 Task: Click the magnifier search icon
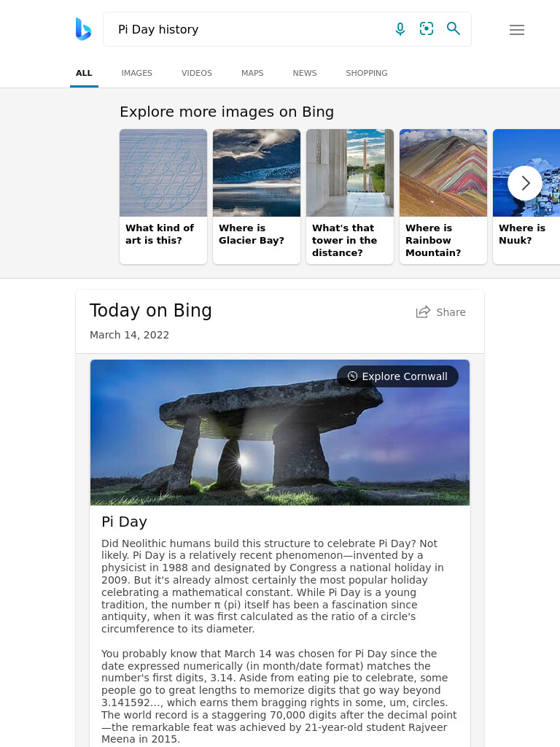point(454,28)
